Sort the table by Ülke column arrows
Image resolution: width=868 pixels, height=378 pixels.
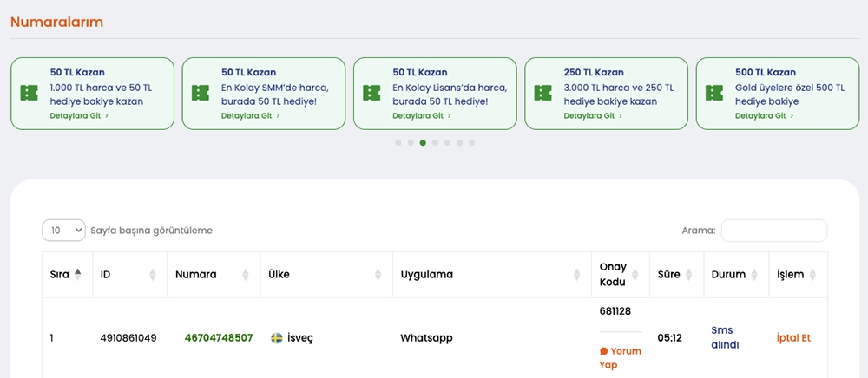(378, 274)
